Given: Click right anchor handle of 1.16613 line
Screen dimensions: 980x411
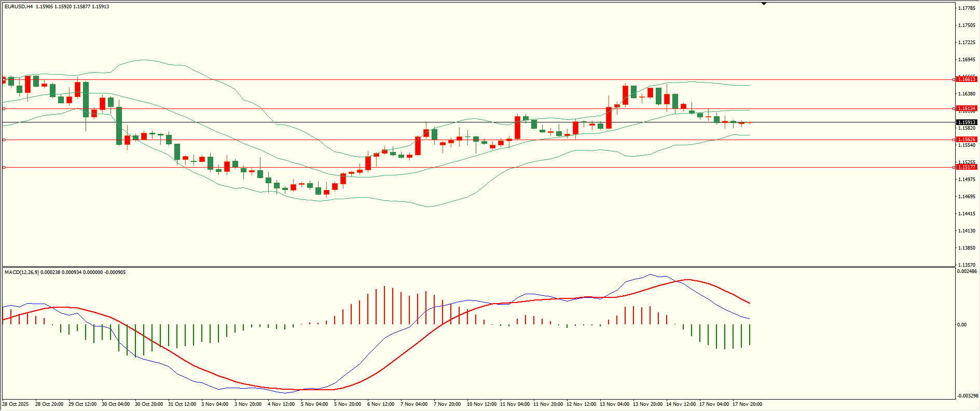Looking at the screenshot, I should 954,79.
